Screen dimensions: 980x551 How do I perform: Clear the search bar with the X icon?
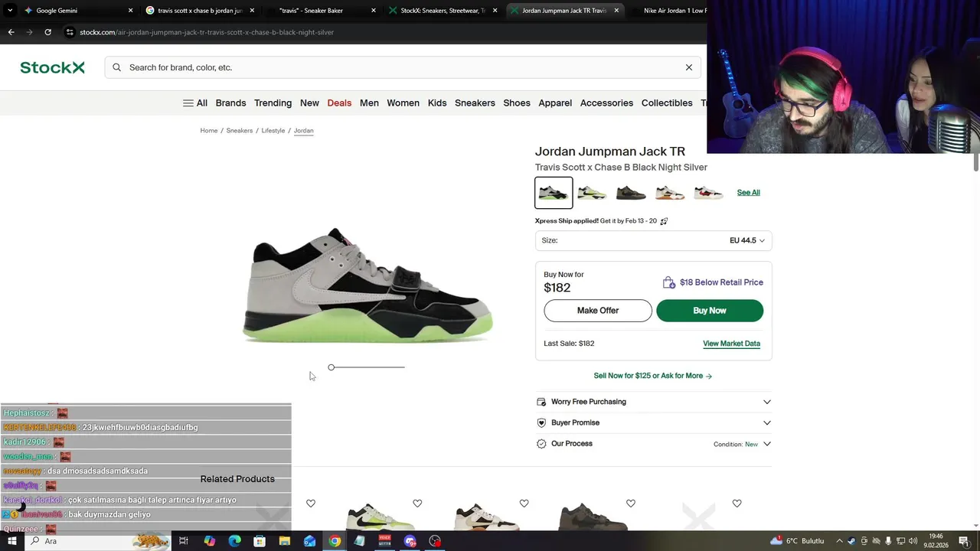pos(689,67)
